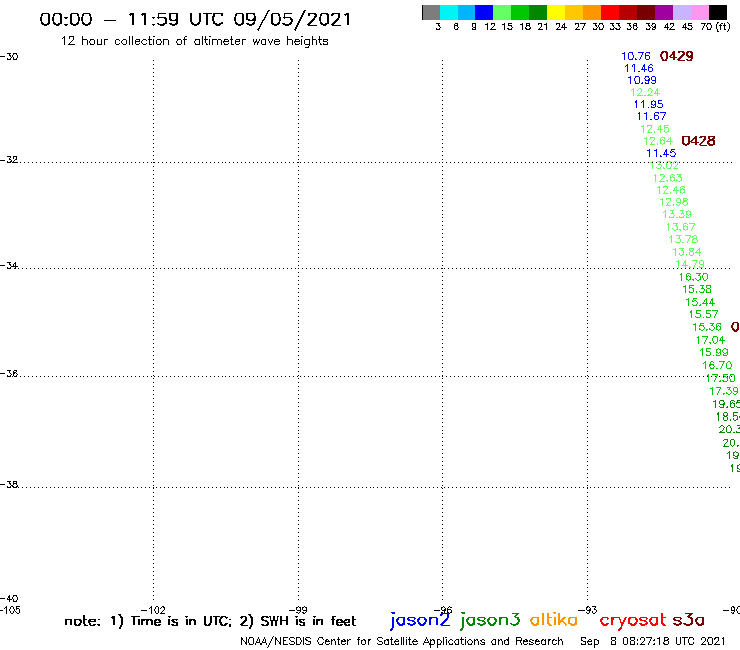The height and width of the screenshot is (650, 740).
Task: Click the jason2 satellite legend label
Action: click(x=420, y=621)
